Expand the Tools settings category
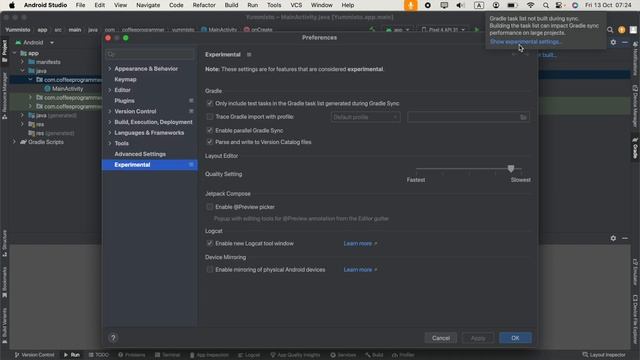The image size is (640, 360). click(109, 143)
